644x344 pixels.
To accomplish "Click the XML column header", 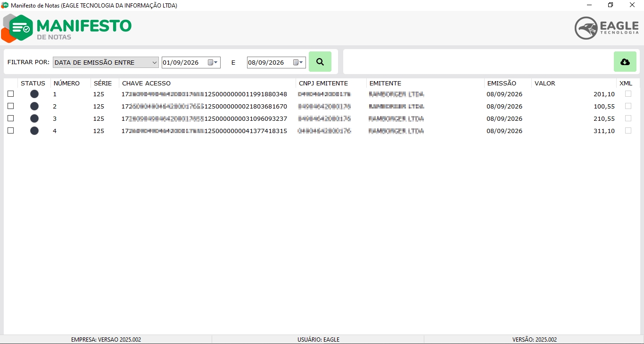I will tap(628, 84).
